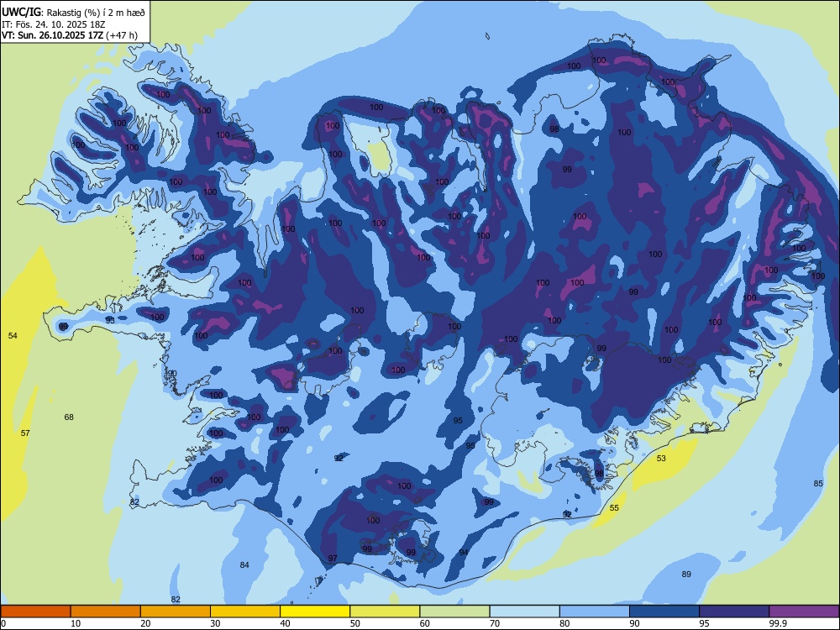Image resolution: width=840 pixels, height=630 pixels.
Task: Click the title text 'Rakastig (%) í 2 m hæð'
Action: click(96, 13)
